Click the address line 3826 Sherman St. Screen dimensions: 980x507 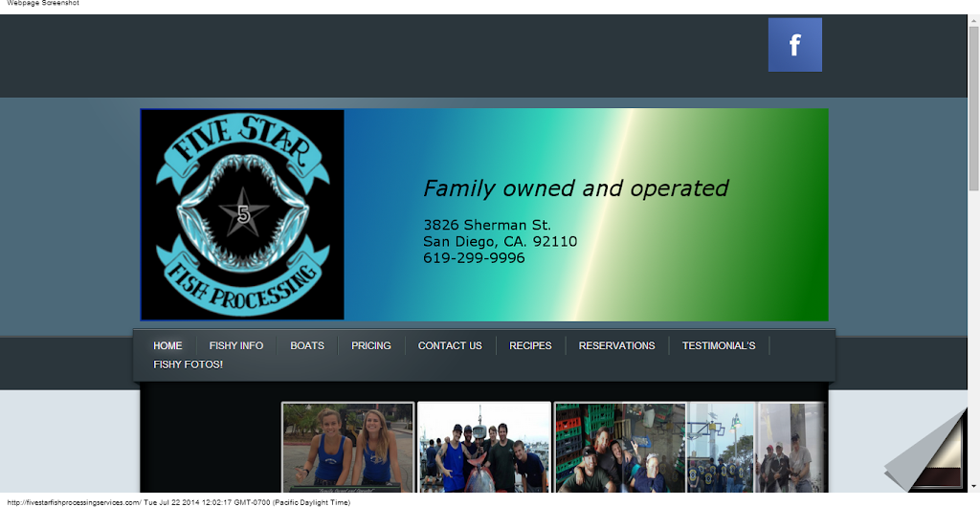click(x=487, y=225)
